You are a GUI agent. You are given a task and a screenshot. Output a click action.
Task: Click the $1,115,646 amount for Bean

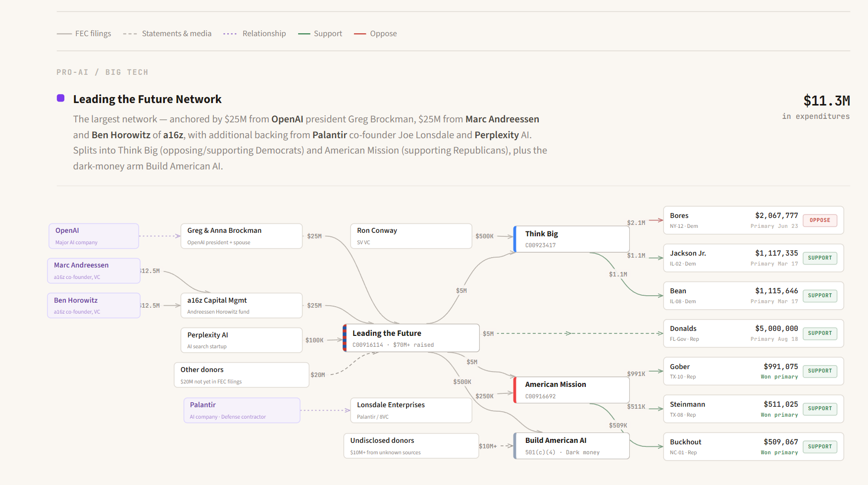(776, 291)
